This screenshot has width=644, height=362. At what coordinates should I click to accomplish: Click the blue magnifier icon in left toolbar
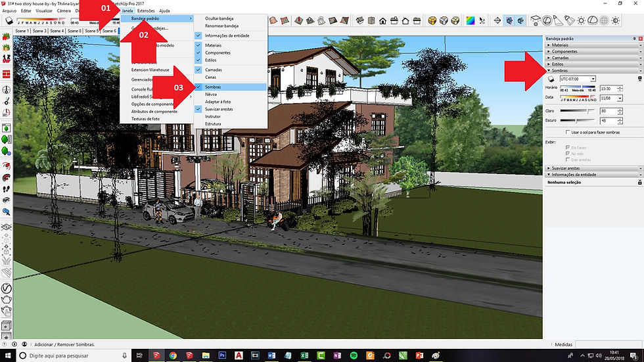point(6,212)
